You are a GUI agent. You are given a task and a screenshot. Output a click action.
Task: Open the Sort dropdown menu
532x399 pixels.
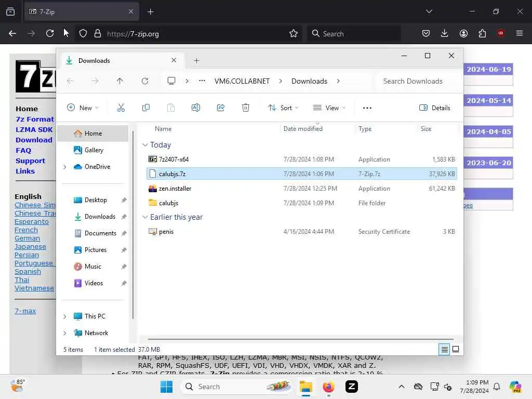coord(283,108)
